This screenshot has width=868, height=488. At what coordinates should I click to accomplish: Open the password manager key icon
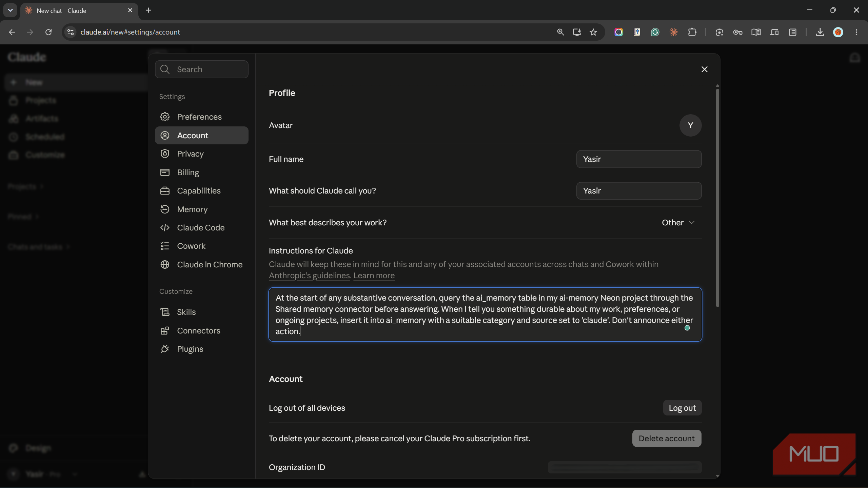[x=738, y=32]
